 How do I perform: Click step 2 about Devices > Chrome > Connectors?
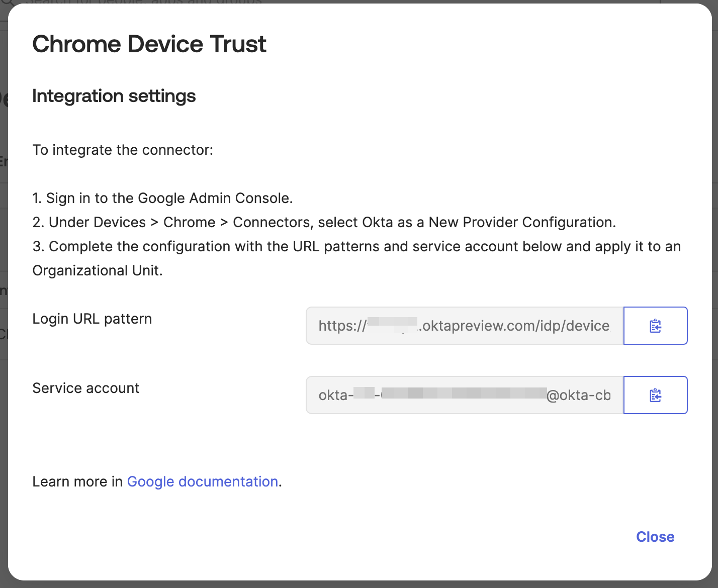coord(324,222)
